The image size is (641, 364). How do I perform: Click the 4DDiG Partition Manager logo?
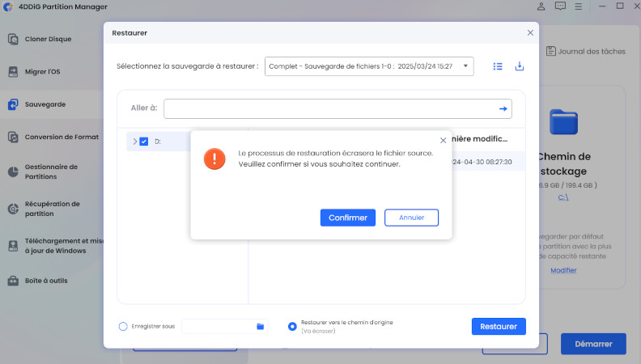8,7
